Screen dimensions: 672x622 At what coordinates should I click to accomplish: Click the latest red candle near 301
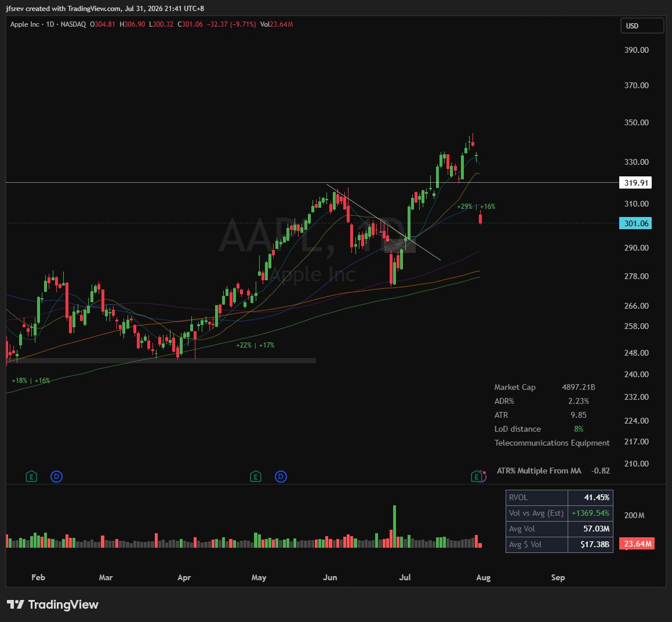click(481, 218)
